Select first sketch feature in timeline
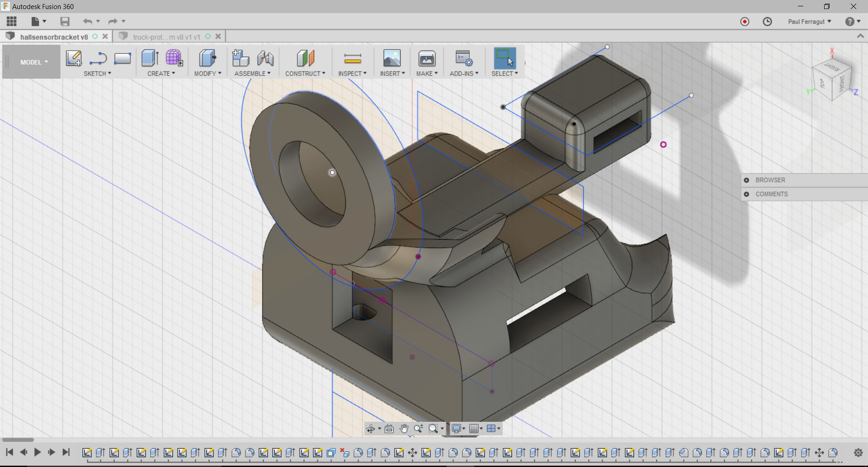Screen dimensions: 868x467 pyautogui.click(x=87, y=453)
